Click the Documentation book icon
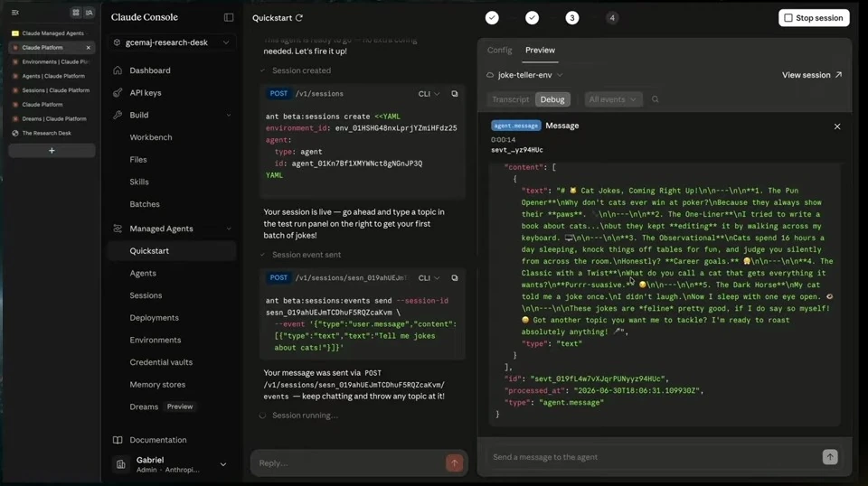Screen dimensions: 868x486 pos(118,440)
